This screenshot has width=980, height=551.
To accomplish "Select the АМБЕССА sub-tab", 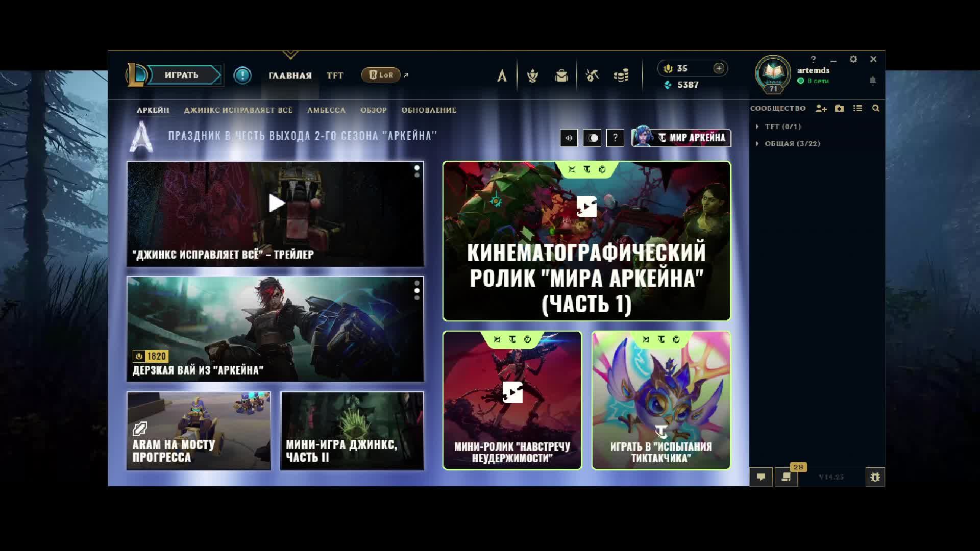I will tap(326, 110).
